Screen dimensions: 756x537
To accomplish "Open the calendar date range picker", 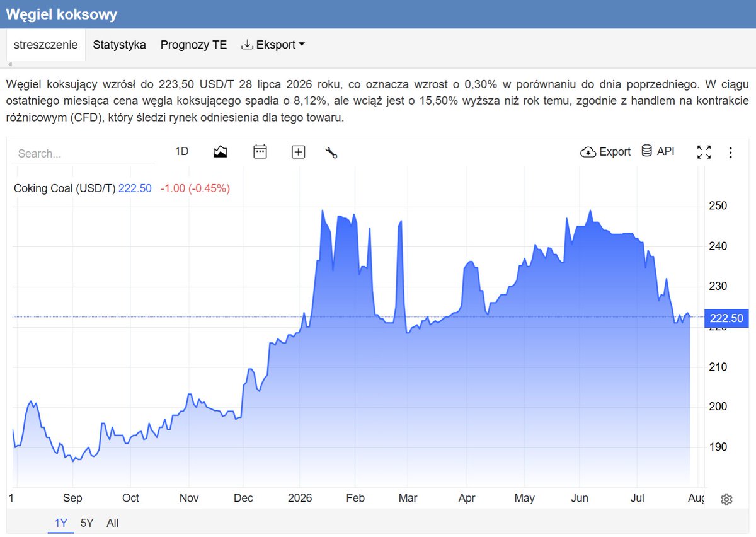I will click(x=260, y=151).
